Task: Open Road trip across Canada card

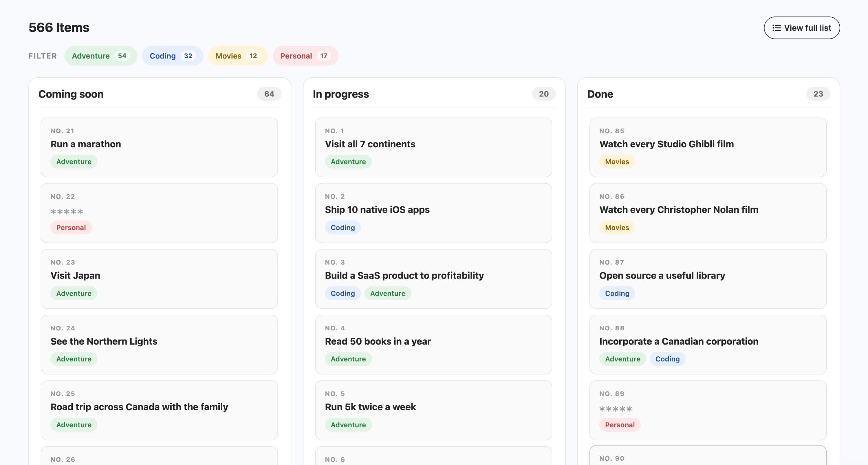Action: (x=159, y=410)
